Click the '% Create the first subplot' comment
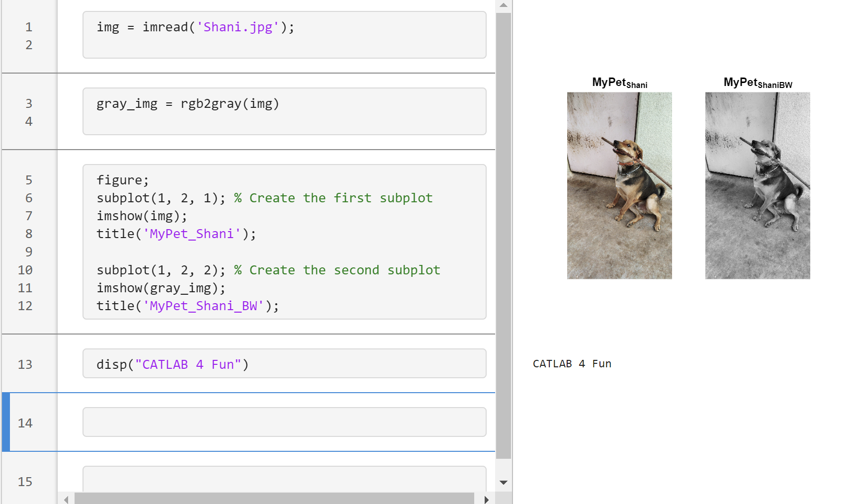Image resolution: width=853 pixels, height=504 pixels. (x=334, y=198)
